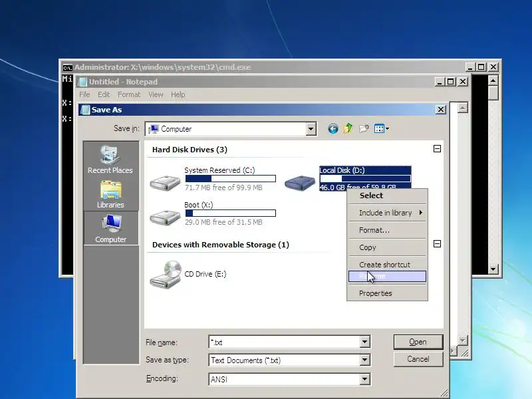The image size is (532, 399).
Task: Expand the Save in dropdown
Action: click(x=311, y=129)
